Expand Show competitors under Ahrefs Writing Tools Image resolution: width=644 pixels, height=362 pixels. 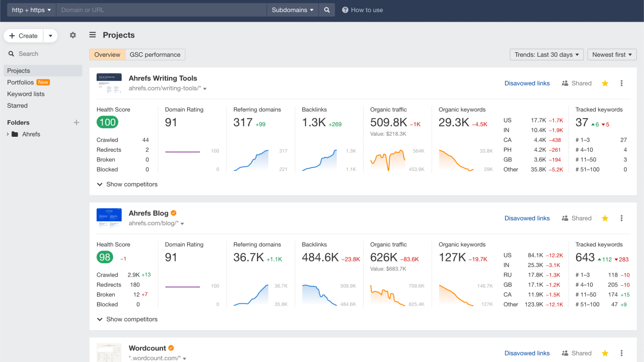(127, 184)
